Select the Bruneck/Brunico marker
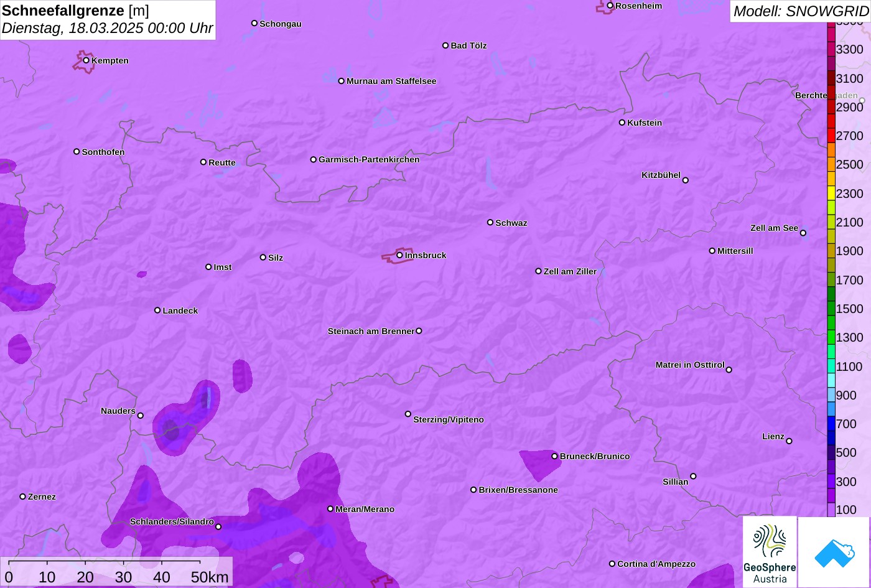Image resolution: width=871 pixels, height=588 pixels. tap(555, 456)
